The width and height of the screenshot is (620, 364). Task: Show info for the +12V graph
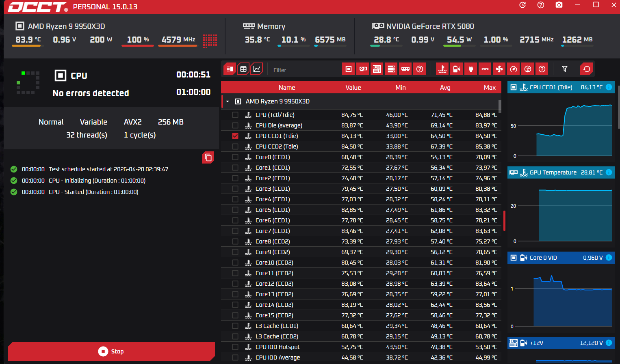click(609, 342)
